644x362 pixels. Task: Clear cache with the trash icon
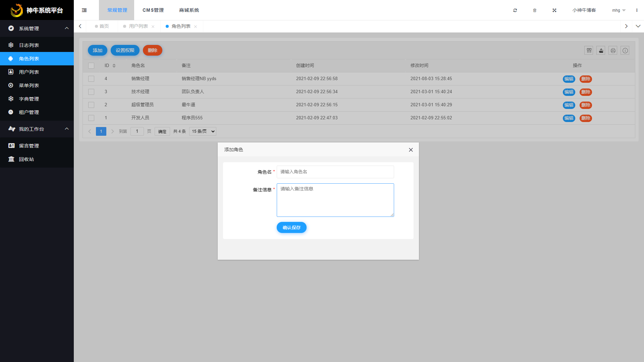[535, 10]
